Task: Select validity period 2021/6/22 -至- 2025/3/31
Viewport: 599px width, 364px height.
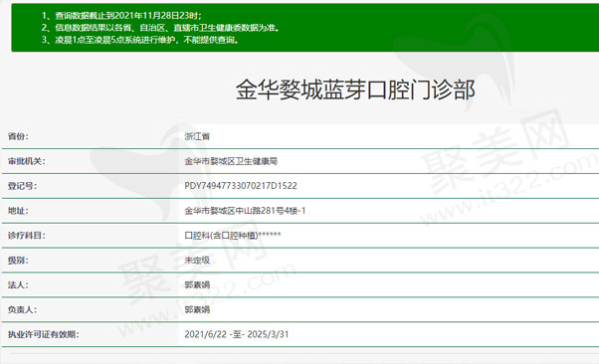Action: coord(237,334)
